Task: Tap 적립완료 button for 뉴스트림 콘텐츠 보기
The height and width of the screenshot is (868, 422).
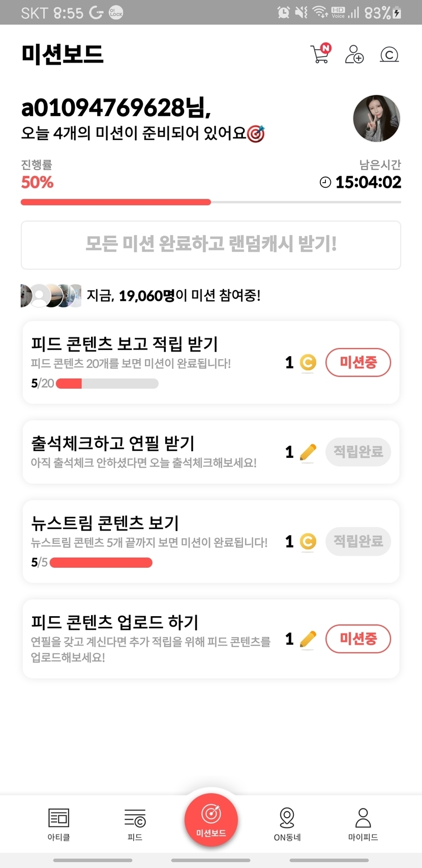Action: [358, 541]
